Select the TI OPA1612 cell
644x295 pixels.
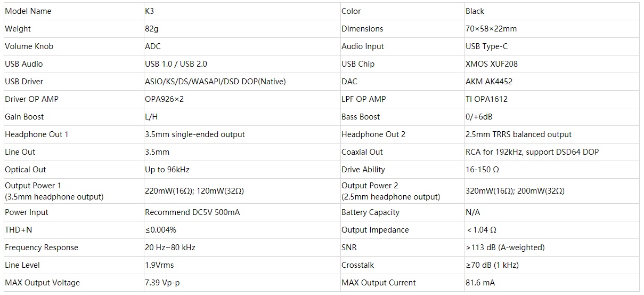[486, 99]
